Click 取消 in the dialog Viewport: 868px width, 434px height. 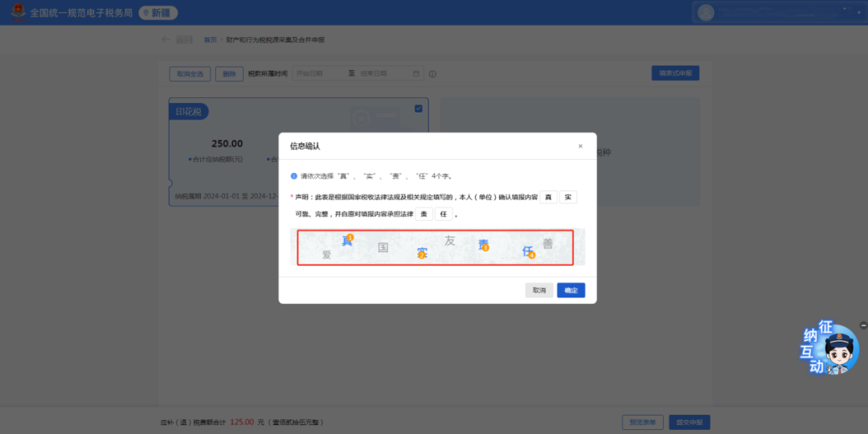pyautogui.click(x=539, y=290)
